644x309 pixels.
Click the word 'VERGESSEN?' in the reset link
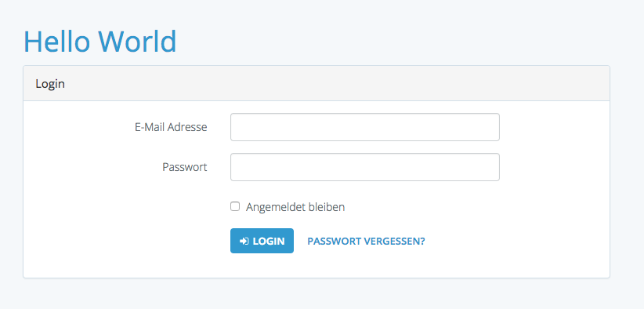(x=396, y=242)
